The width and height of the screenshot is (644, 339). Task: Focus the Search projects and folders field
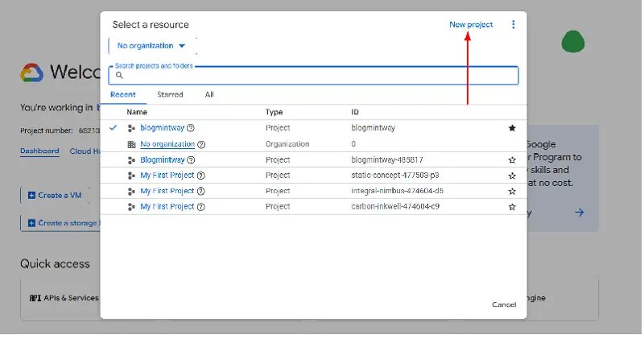tap(313, 76)
